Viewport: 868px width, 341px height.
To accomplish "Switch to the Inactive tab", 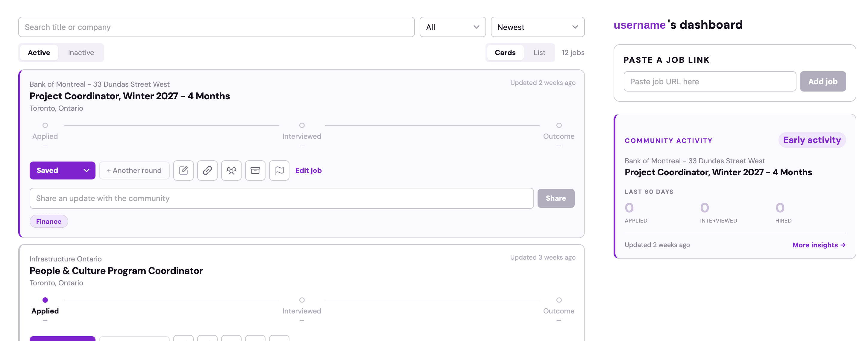I will pyautogui.click(x=81, y=53).
